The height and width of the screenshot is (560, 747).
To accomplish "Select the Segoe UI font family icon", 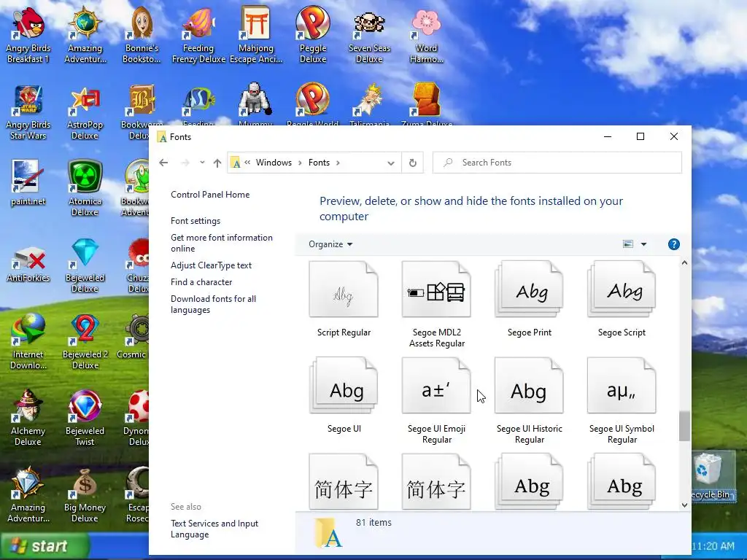I will 344,386.
